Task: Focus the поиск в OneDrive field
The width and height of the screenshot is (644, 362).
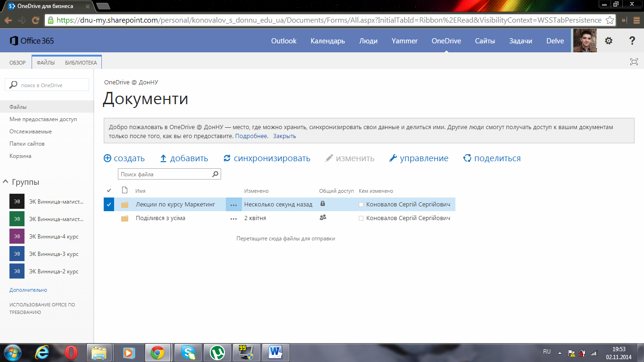Action: [47, 85]
